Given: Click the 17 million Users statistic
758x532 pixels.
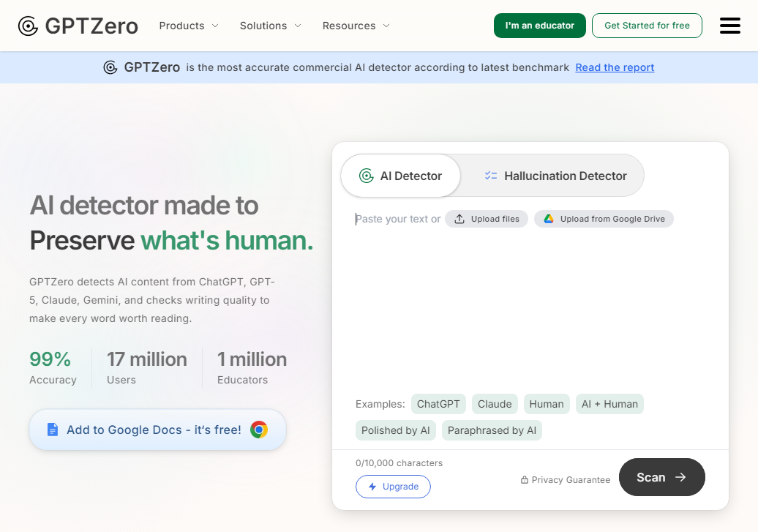Looking at the screenshot, I should point(146,367).
